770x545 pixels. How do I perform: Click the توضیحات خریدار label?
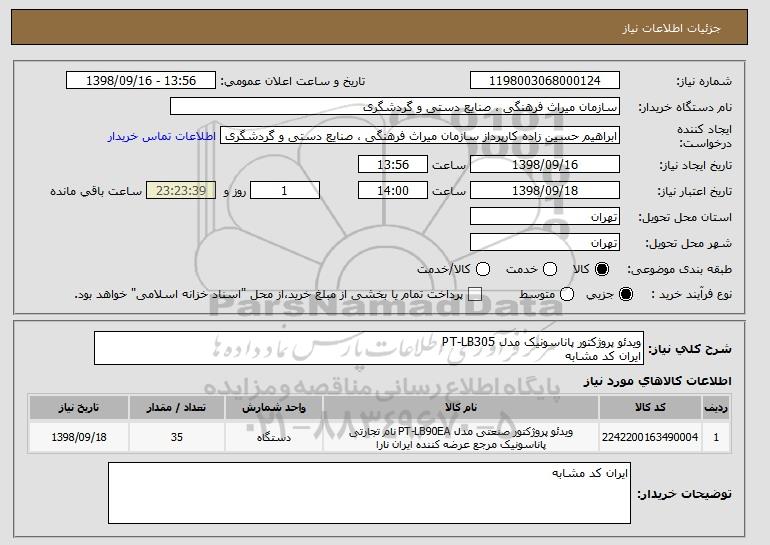[x=684, y=494]
